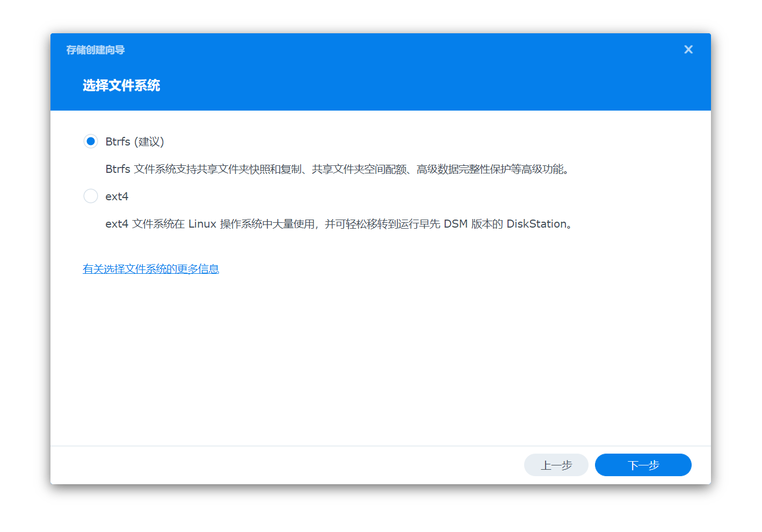Choose ext4 as the file system
This screenshot has height=532, width=762.
tap(90, 196)
